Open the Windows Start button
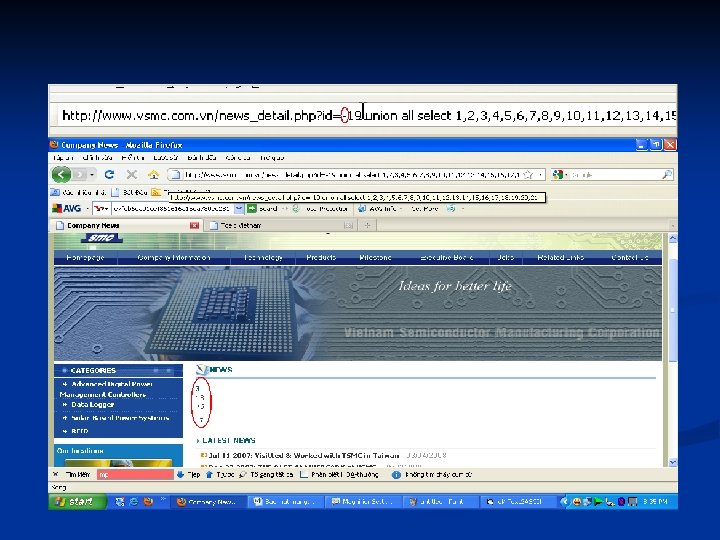The width and height of the screenshot is (720, 540). [x=77, y=502]
